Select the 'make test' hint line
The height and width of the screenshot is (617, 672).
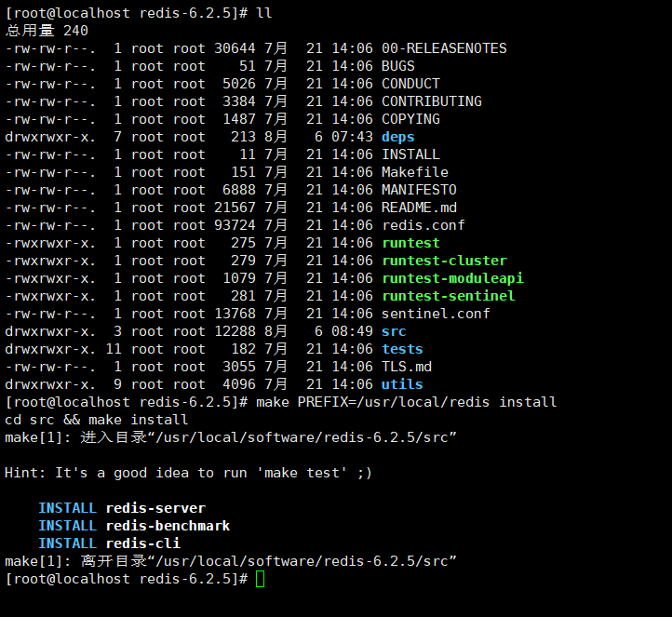[188, 473]
